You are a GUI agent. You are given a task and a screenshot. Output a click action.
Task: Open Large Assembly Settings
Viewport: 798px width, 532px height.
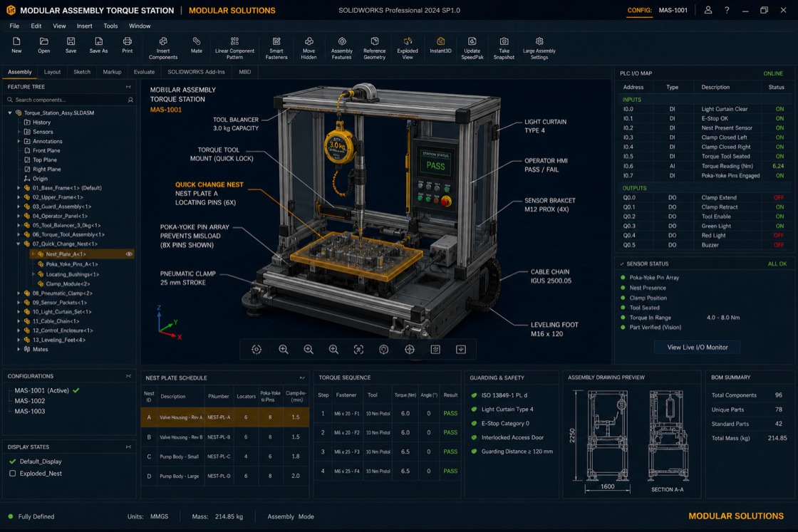pyautogui.click(x=539, y=48)
